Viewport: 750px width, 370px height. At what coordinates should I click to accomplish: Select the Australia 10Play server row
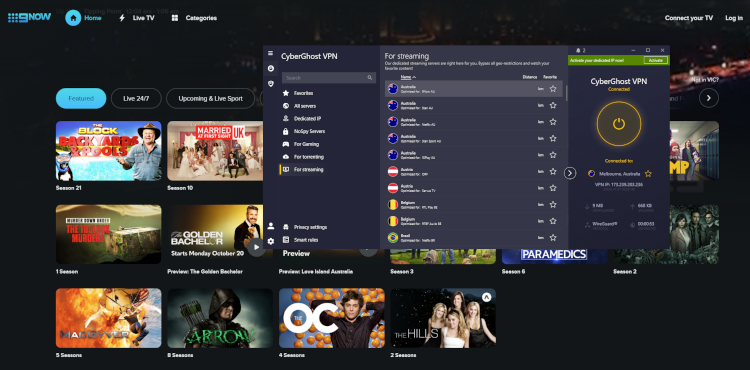[474, 155]
